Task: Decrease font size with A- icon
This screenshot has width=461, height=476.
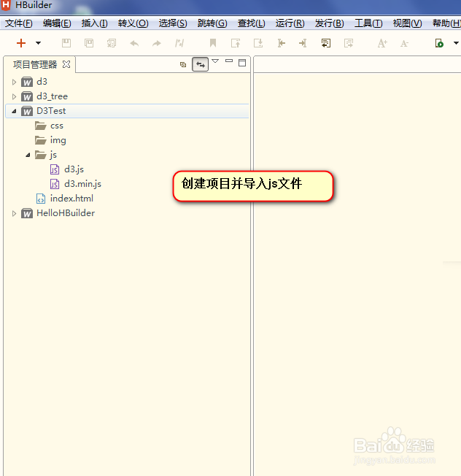Action: point(404,43)
